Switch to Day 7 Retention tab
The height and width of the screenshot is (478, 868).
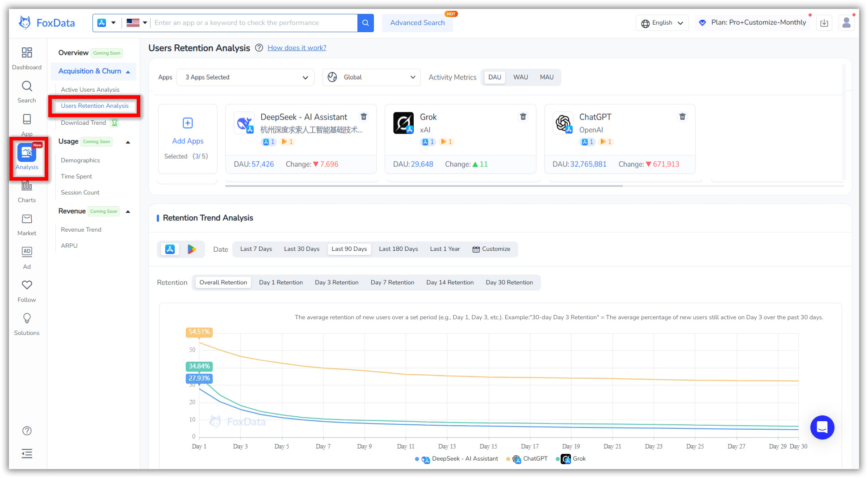(392, 283)
